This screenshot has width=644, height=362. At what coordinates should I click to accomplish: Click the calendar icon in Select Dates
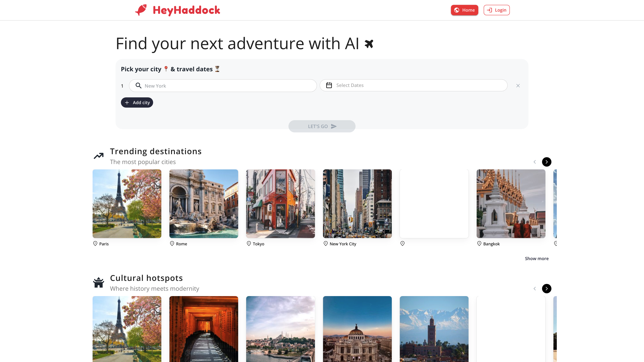click(x=329, y=85)
